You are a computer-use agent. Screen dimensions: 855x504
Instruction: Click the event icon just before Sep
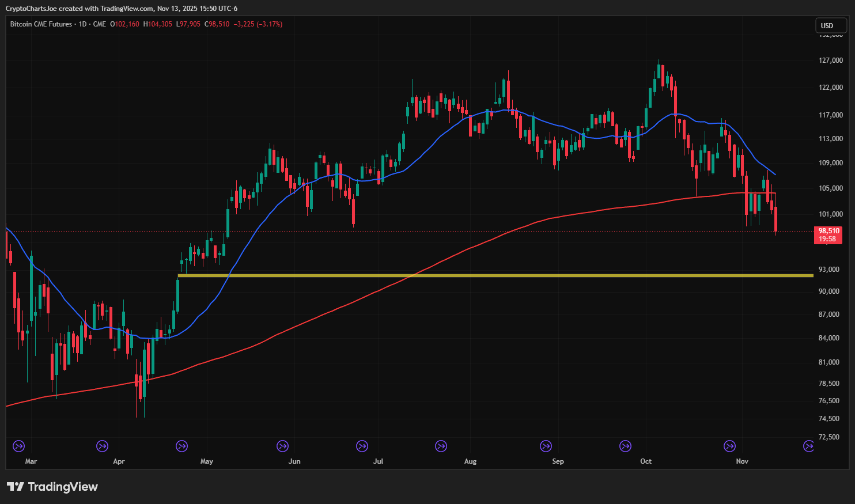point(545,446)
